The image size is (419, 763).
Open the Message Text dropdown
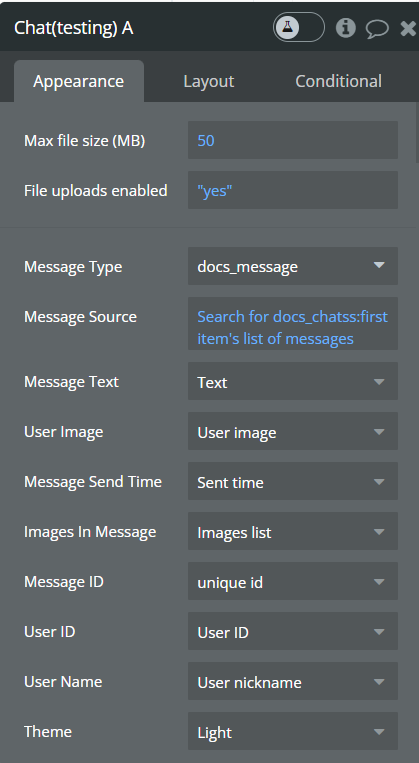(293, 382)
